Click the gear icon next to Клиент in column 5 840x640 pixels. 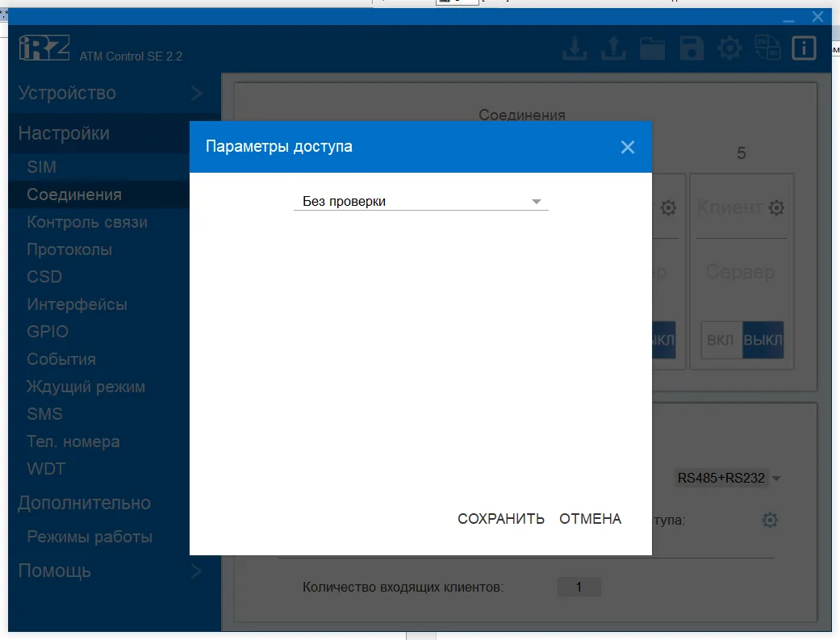click(x=776, y=207)
